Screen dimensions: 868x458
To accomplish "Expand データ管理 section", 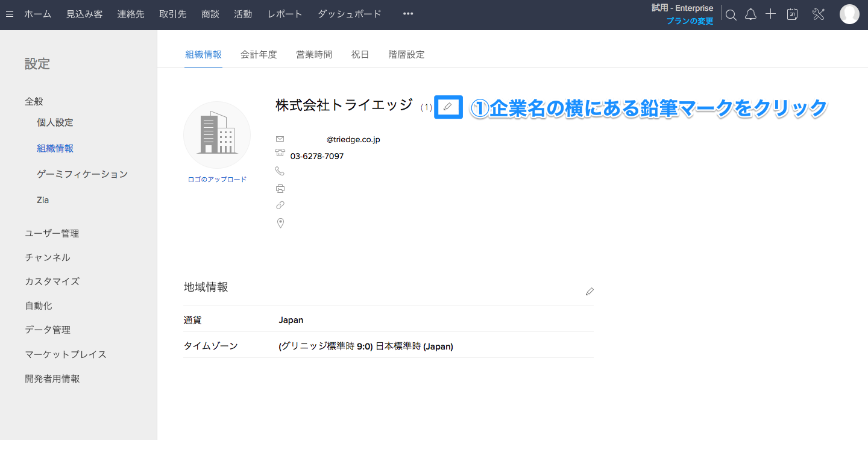I will click(48, 330).
